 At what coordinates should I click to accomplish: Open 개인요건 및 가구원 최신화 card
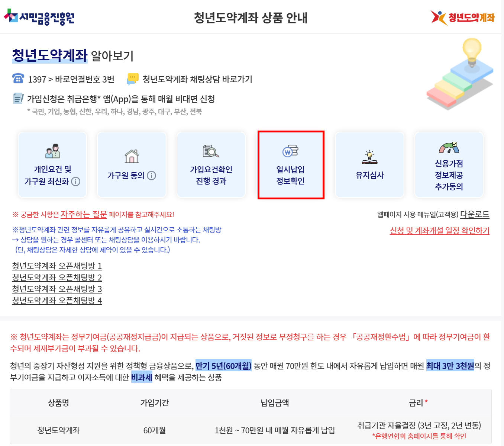[52, 165]
